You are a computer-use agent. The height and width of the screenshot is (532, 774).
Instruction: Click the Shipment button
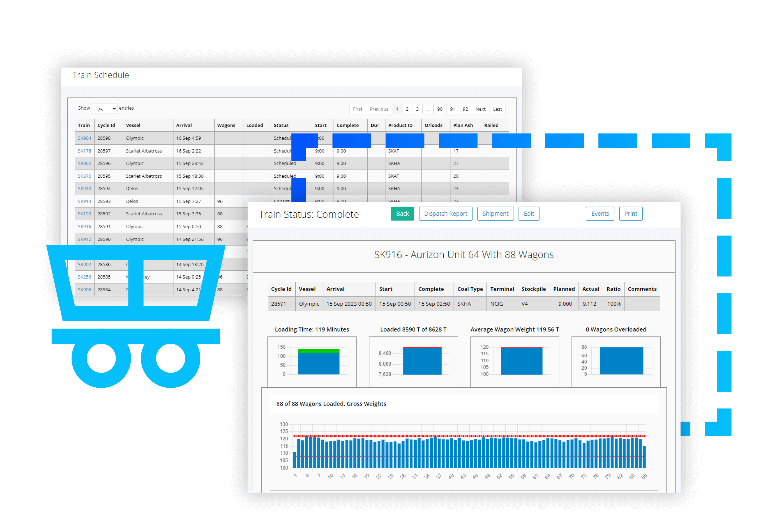(x=495, y=214)
